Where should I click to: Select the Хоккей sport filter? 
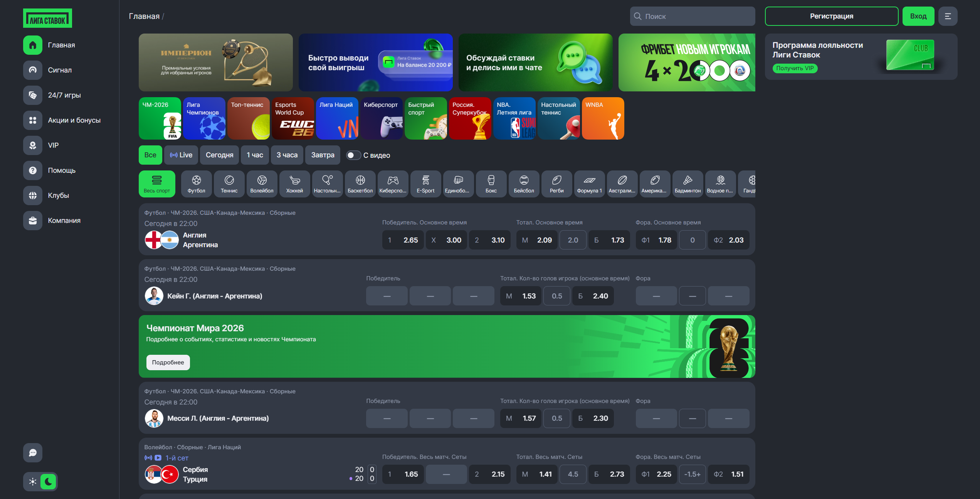pos(295,184)
